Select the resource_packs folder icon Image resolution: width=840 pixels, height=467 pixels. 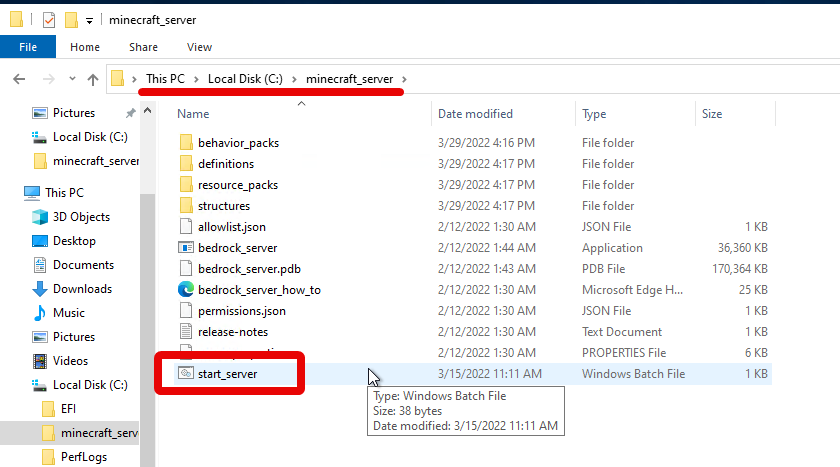(186, 185)
